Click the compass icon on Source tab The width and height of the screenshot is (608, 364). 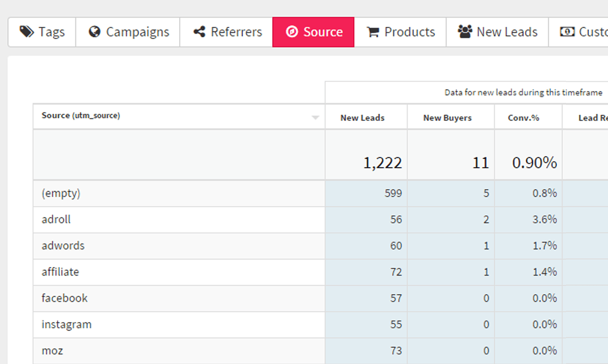point(291,32)
